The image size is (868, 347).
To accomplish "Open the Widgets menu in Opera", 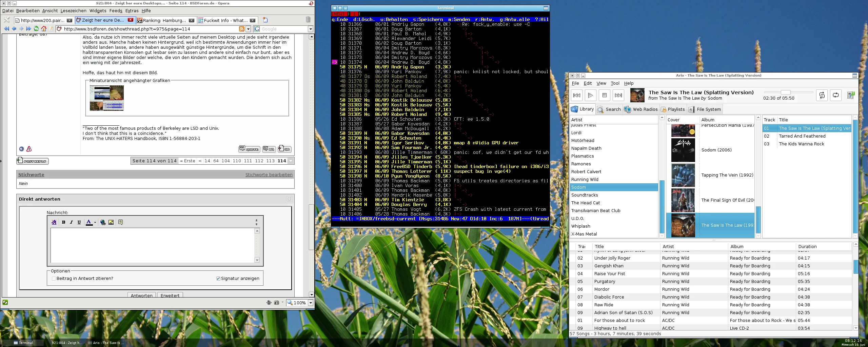I will (x=98, y=11).
